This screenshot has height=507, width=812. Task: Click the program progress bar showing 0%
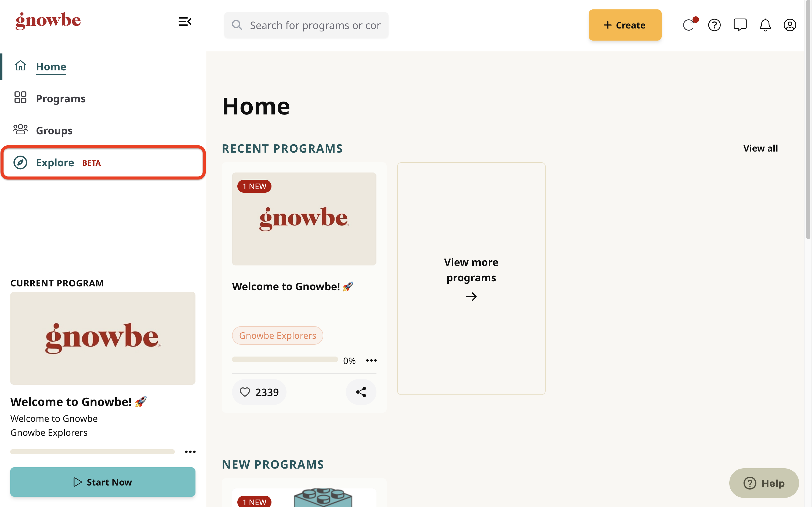click(x=285, y=359)
